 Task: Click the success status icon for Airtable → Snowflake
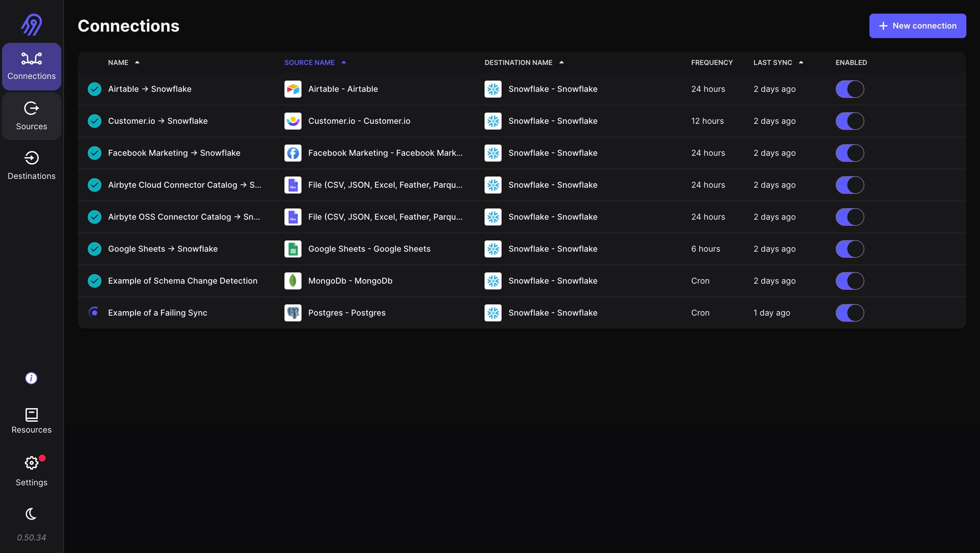[94, 89]
